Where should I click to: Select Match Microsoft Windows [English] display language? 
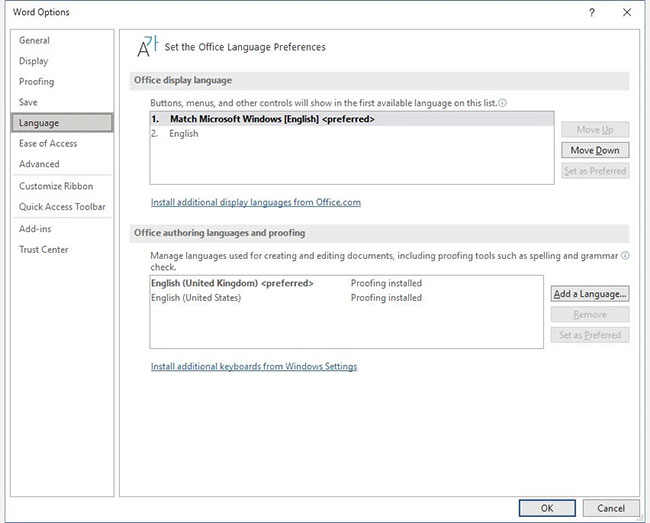(x=352, y=119)
